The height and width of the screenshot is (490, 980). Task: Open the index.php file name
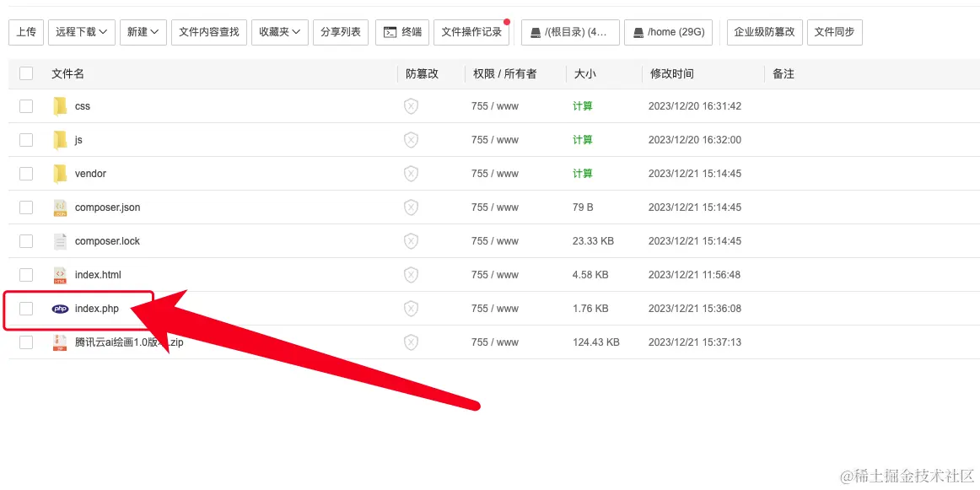[x=97, y=309]
